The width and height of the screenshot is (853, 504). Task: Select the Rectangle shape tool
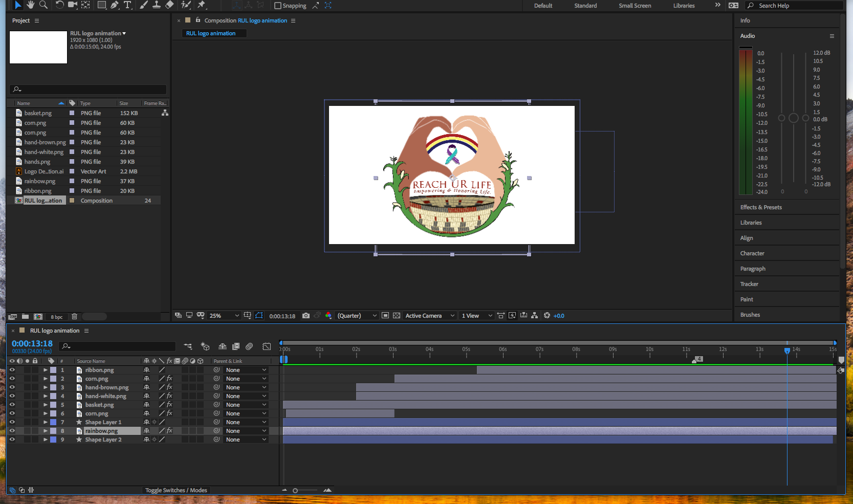click(102, 5)
